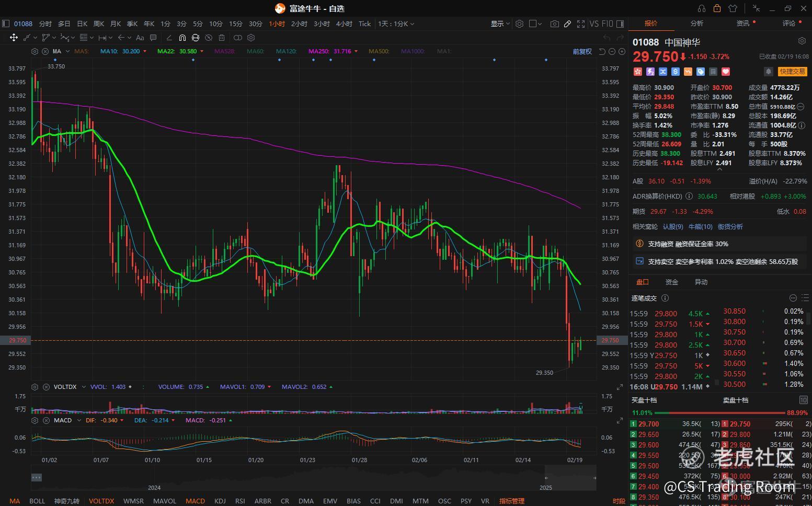Open the 认股(9) warrants link
Viewport: 812px width, 506px height.
[673, 226]
